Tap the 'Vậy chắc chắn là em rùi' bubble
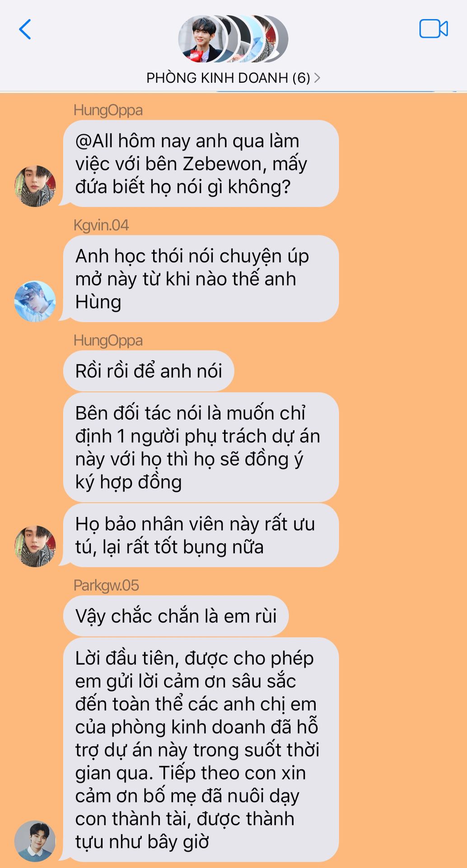The width and height of the screenshot is (467, 868). 176,616
